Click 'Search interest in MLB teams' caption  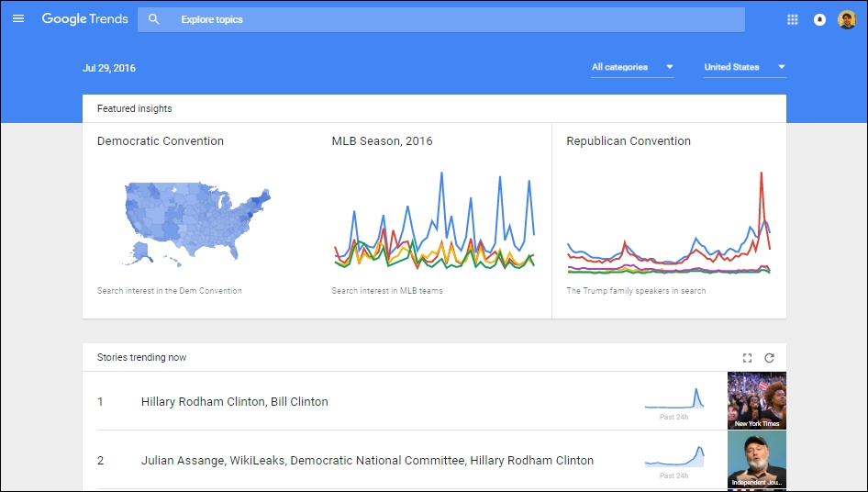387,291
